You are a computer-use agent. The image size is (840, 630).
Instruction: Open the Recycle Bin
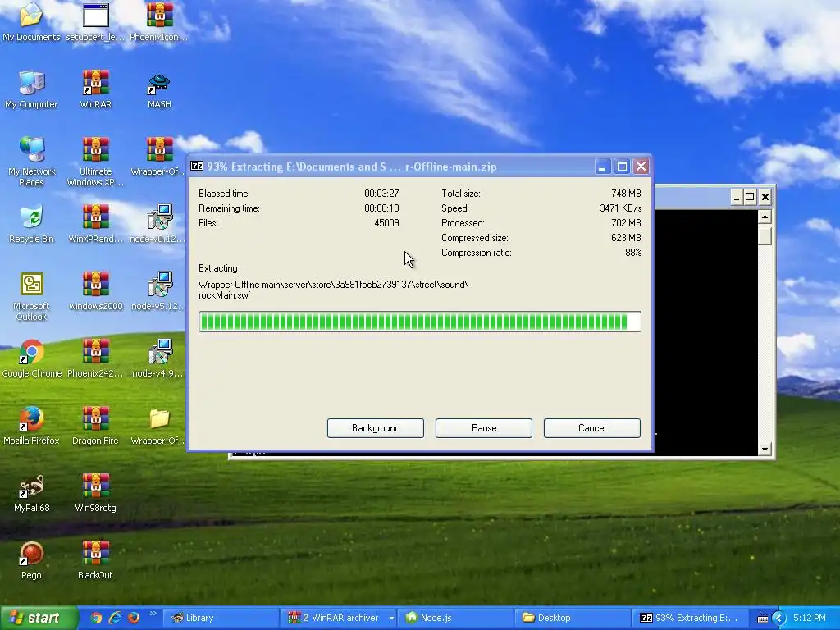click(31, 224)
